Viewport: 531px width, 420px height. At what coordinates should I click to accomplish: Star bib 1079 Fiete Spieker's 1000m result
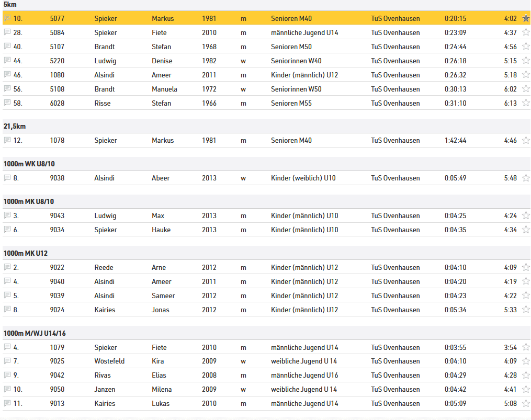click(x=526, y=347)
